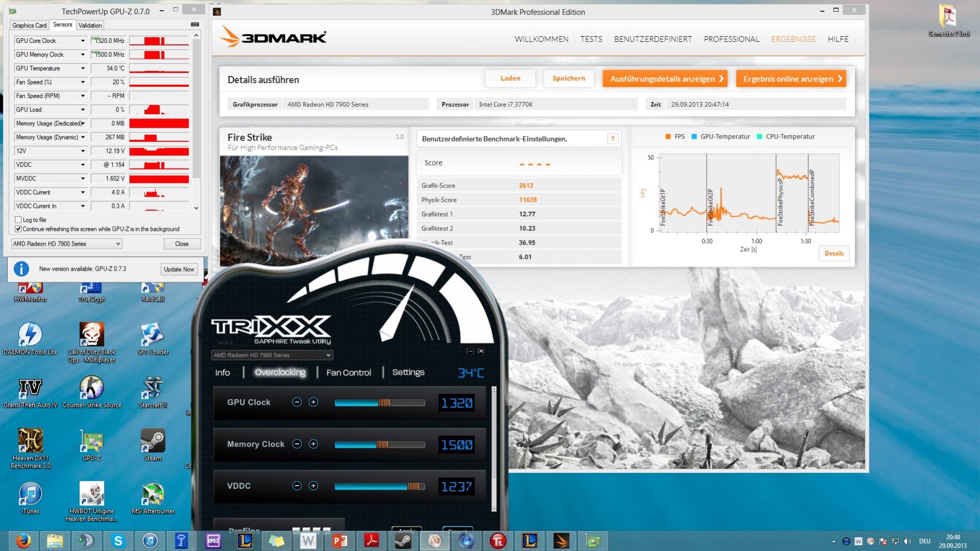Click the Speichern button

[568, 78]
